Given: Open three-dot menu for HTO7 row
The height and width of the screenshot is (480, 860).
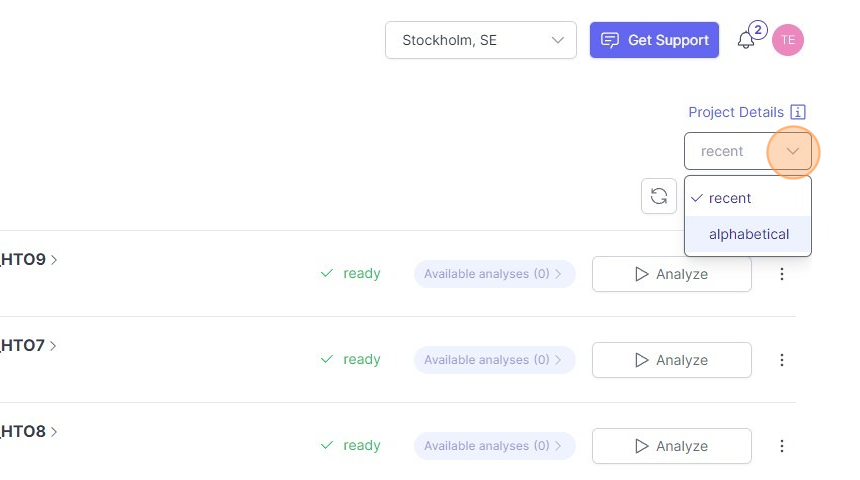Looking at the screenshot, I should pos(782,360).
